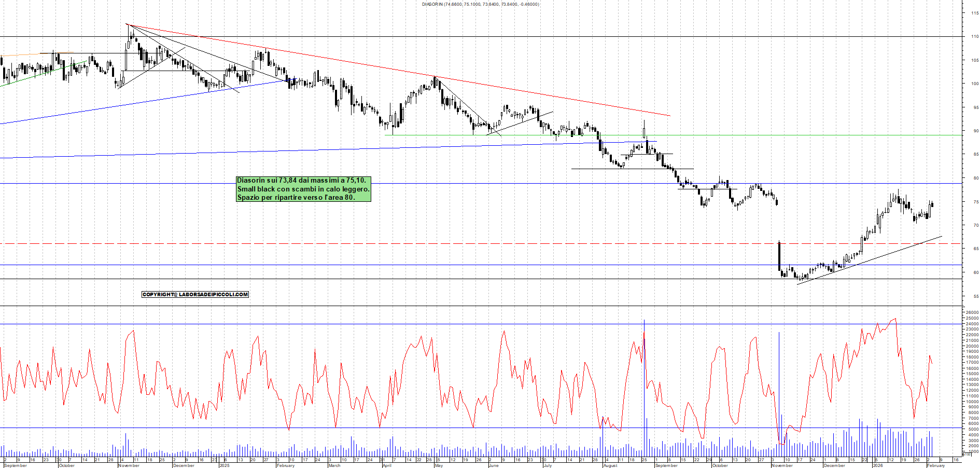The height and width of the screenshot is (468, 980).
Task: Pick the August label on time axis
Action: point(610,465)
